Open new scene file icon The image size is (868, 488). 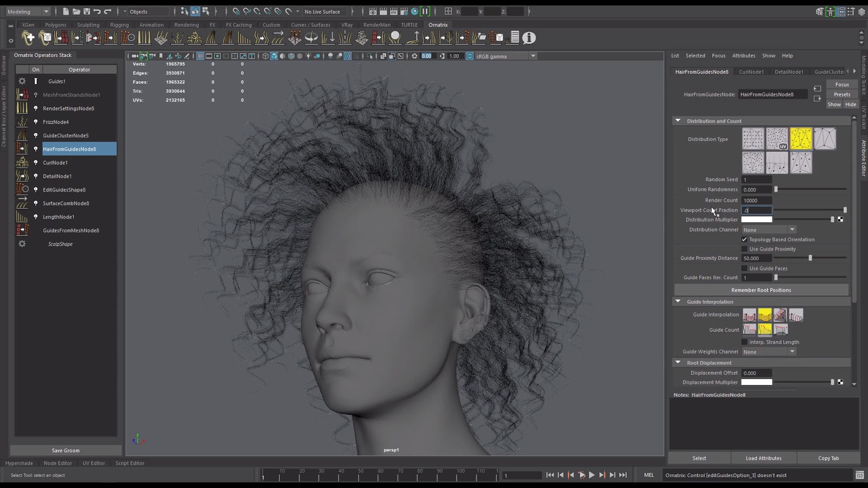66,11
